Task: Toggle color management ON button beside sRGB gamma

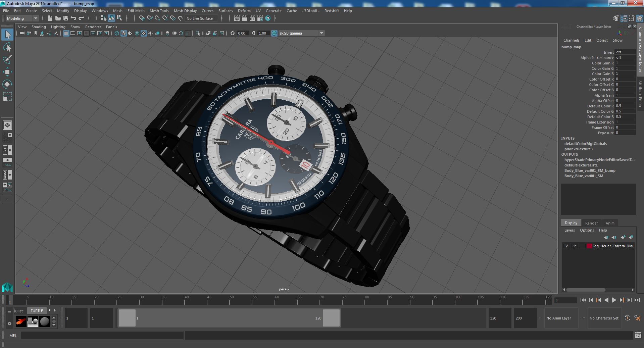Action: [x=274, y=33]
